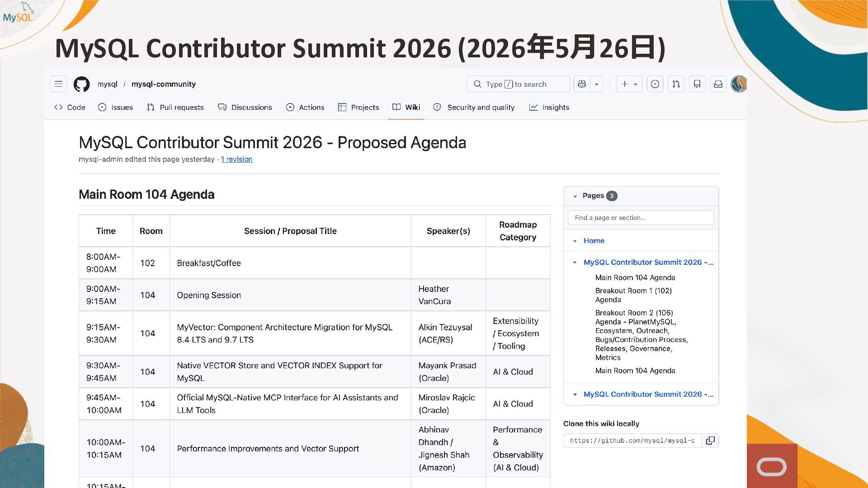
Task: Click the Type / to search box
Action: (x=518, y=84)
